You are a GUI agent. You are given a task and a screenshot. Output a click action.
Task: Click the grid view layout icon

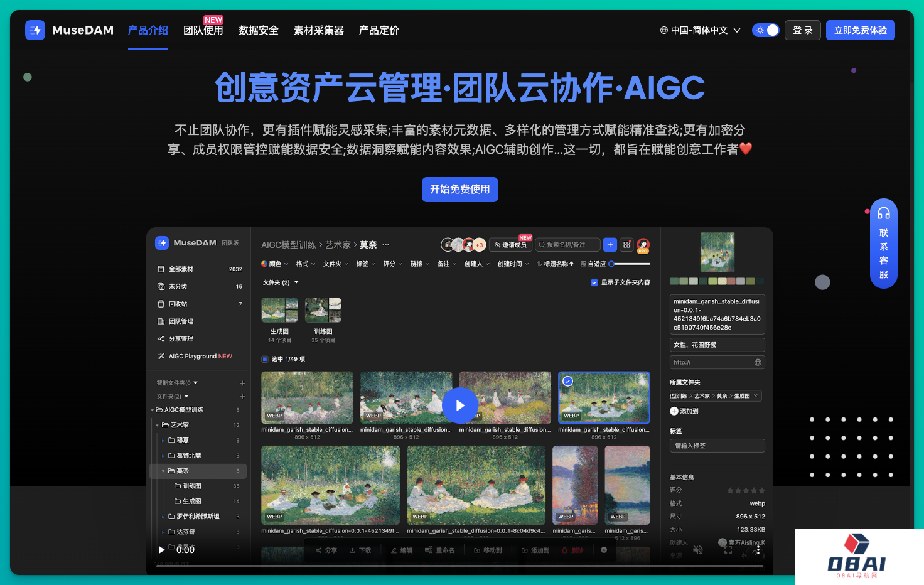coord(626,245)
